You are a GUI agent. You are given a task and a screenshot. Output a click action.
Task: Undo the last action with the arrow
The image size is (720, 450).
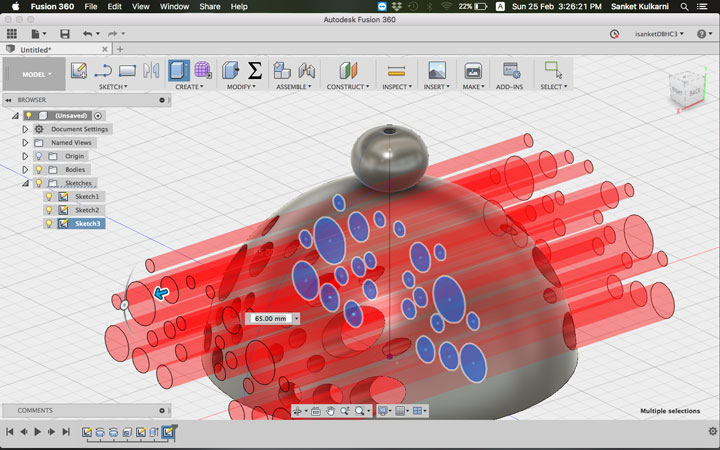[x=88, y=34]
